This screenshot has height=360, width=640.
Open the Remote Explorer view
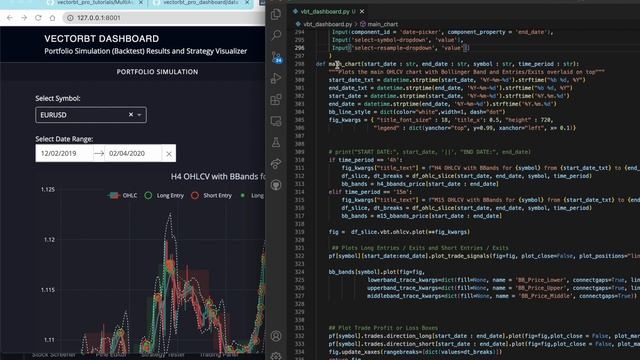pos(276,121)
